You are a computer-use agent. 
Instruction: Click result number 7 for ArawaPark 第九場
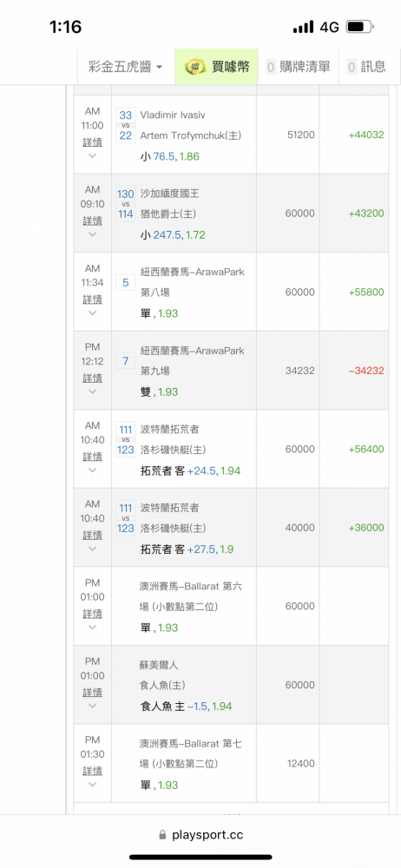(x=126, y=361)
